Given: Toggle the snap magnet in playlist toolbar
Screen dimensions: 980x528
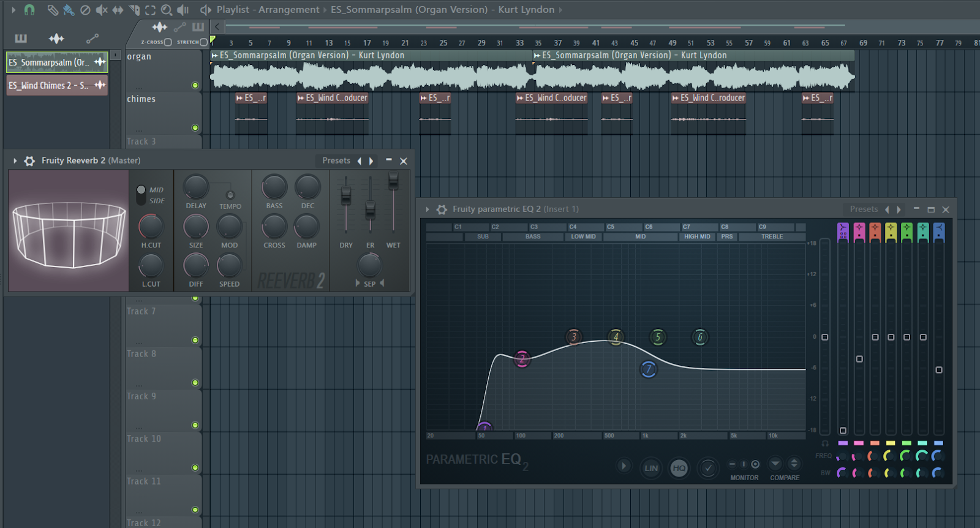Looking at the screenshot, I should 29,10.
